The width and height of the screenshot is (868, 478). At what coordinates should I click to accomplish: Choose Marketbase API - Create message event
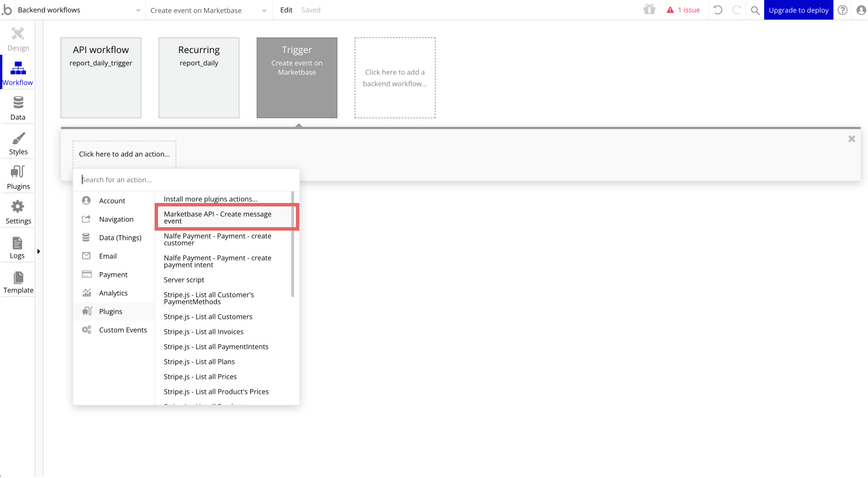click(223, 217)
